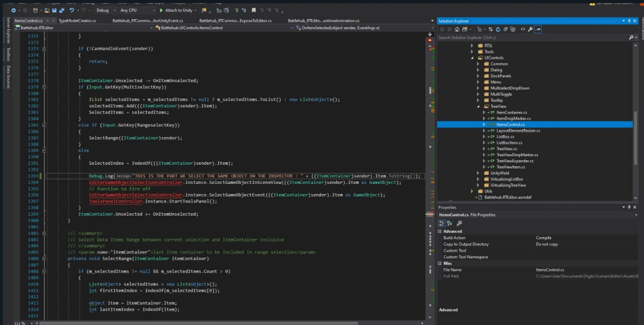Open the Any CPU platform dropdown

click(x=137, y=10)
